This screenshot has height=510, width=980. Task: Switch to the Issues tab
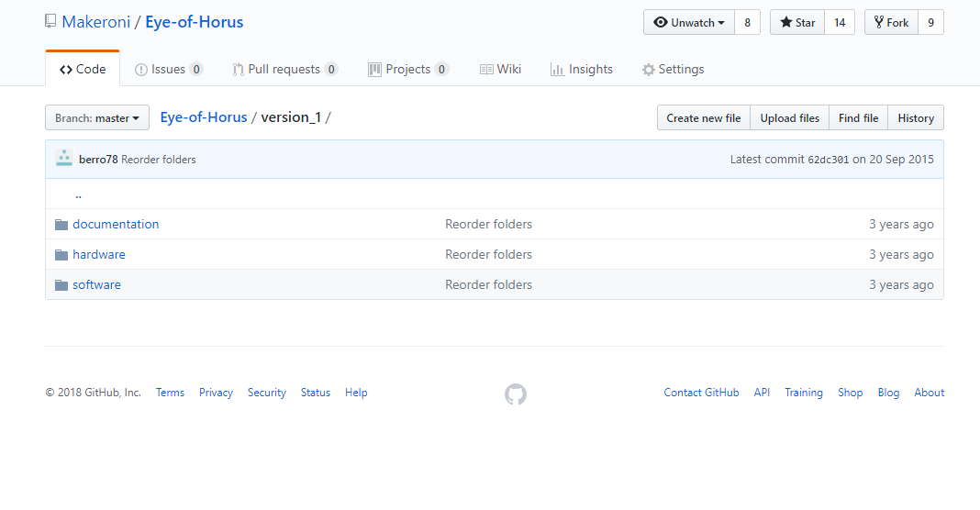point(169,70)
